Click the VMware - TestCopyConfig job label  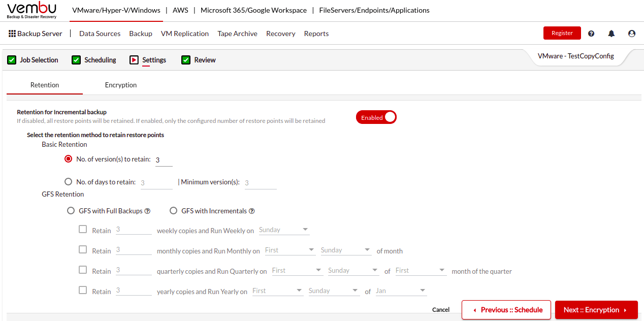pos(576,56)
